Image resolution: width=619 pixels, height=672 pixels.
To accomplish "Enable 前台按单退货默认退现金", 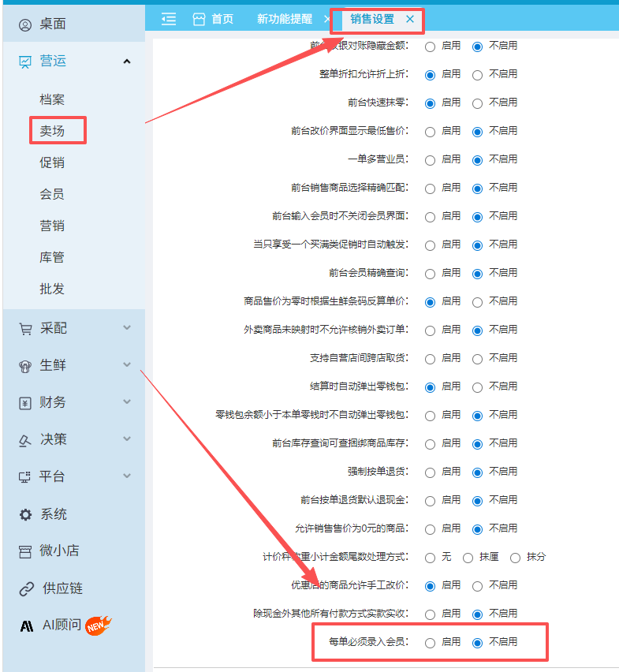I will click(x=430, y=501).
